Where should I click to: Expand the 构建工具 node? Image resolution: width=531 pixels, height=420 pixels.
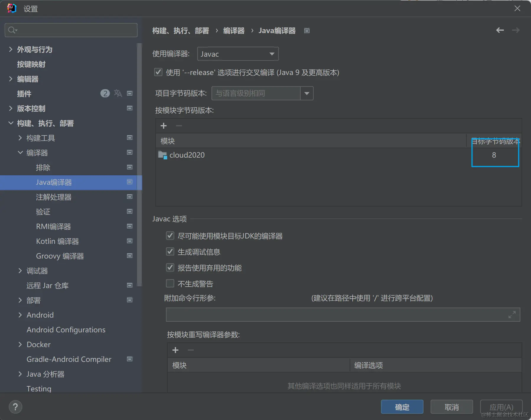point(20,138)
